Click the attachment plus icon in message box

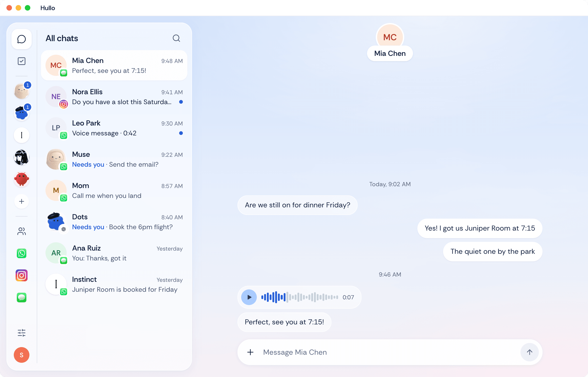pyautogui.click(x=250, y=352)
